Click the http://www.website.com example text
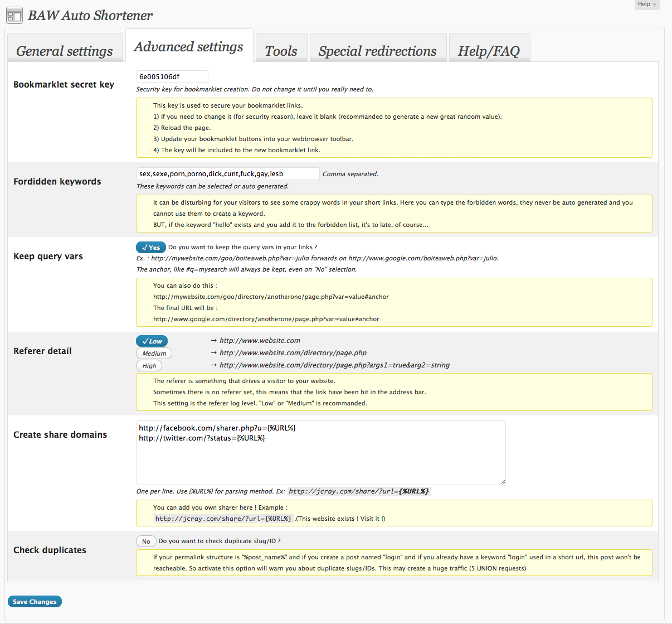The height and width of the screenshot is (624, 672). tap(260, 340)
